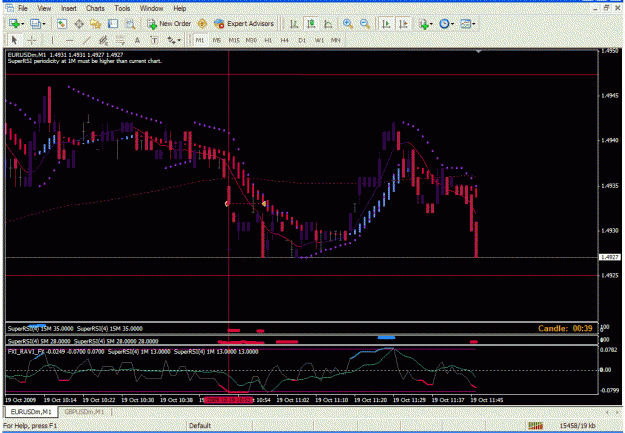The height and width of the screenshot is (433, 625).
Task: Switch chart to M30 timeframe
Action: [x=251, y=40]
